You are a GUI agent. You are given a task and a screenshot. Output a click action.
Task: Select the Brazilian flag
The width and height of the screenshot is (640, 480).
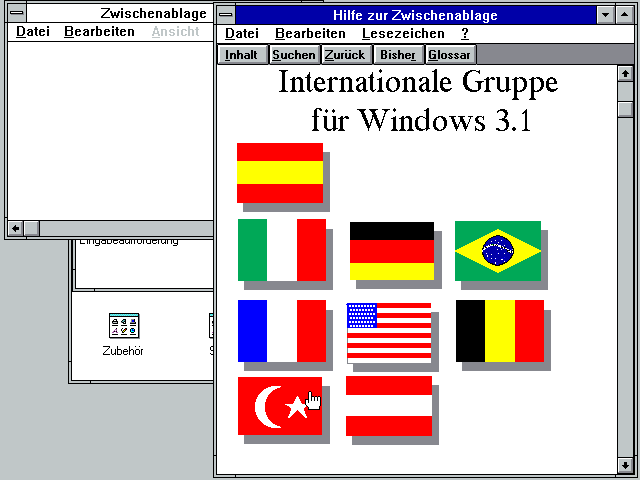point(498,251)
